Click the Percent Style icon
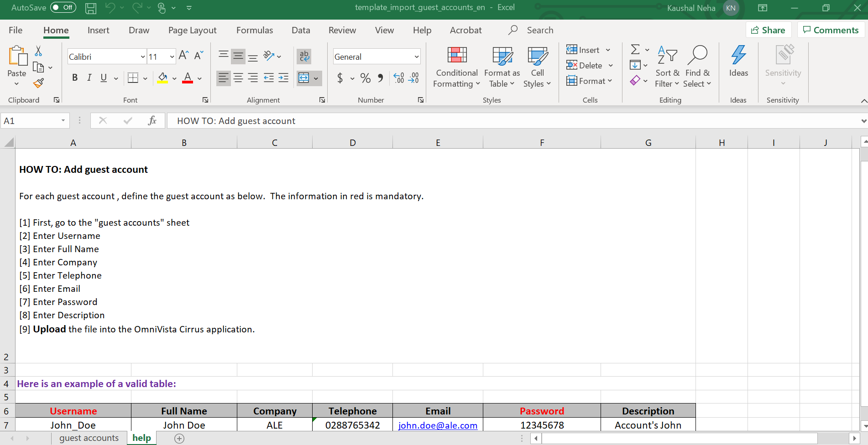 365,78
